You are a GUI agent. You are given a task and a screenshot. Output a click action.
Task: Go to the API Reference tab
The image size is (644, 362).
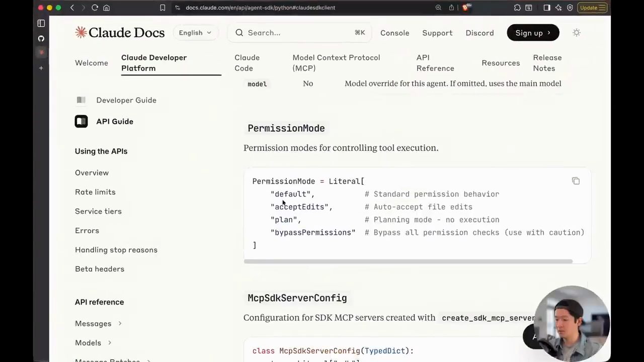(435, 63)
